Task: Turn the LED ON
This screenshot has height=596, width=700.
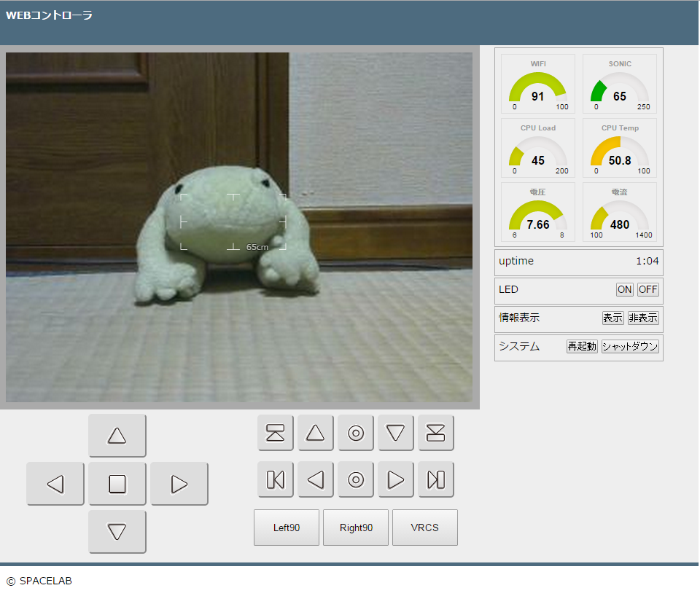Action: click(x=625, y=289)
